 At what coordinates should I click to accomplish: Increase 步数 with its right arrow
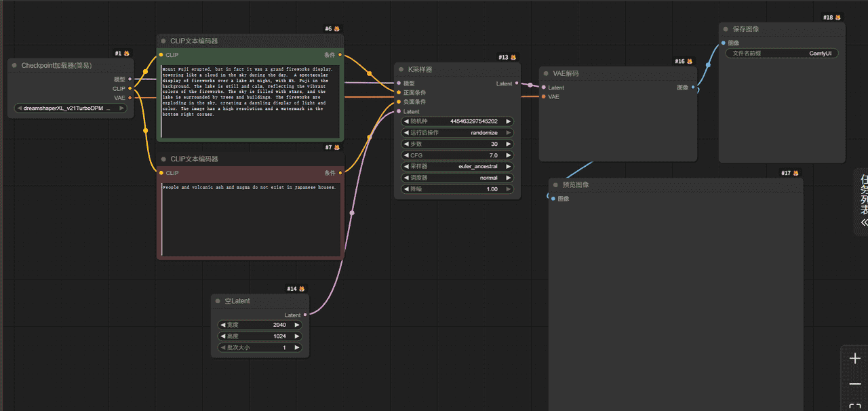click(x=509, y=144)
